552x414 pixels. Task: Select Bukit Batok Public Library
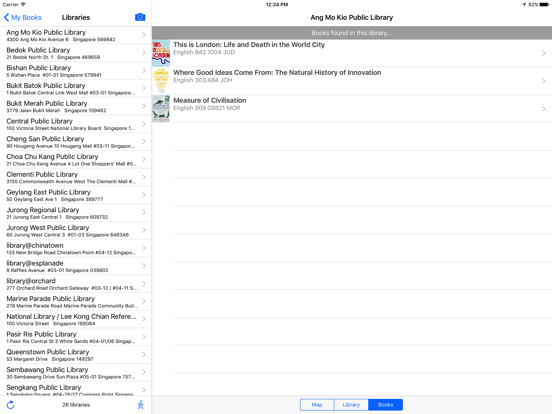(76, 88)
